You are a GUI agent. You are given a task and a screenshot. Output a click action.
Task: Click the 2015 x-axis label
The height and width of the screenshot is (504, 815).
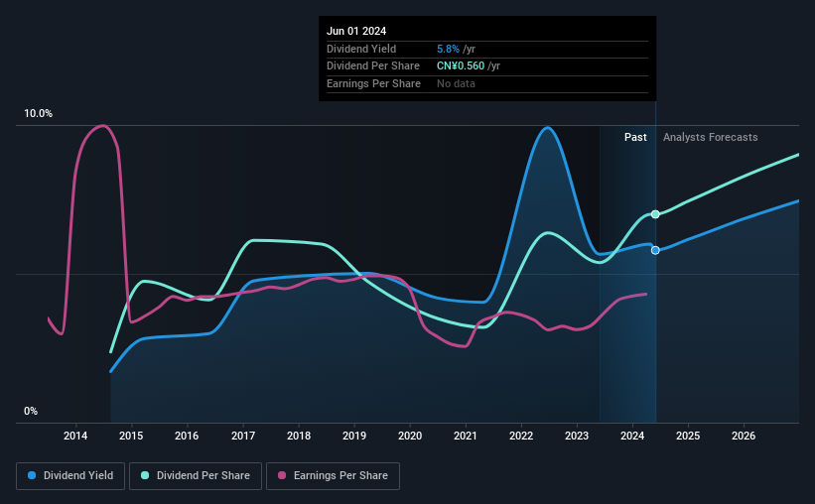[x=131, y=436]
